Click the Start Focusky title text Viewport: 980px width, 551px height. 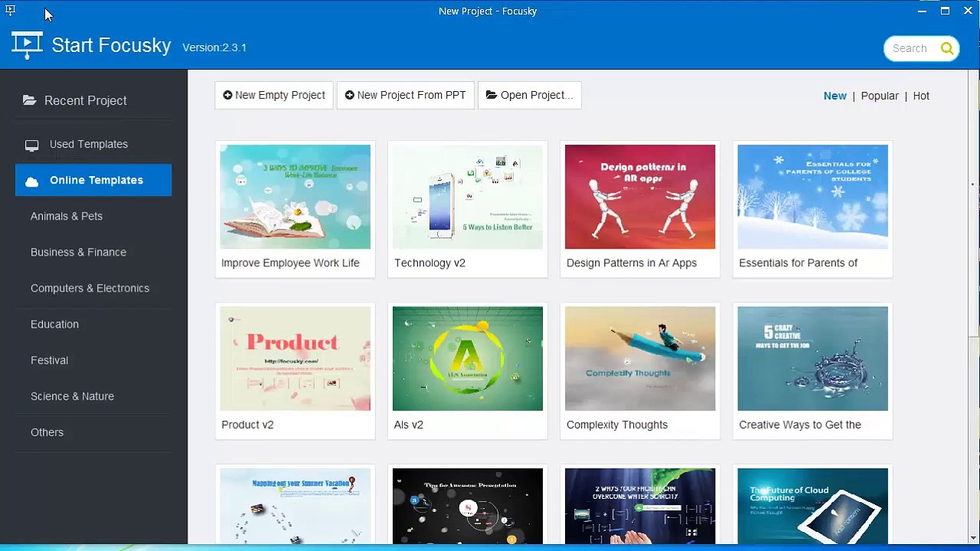[111, 45]
